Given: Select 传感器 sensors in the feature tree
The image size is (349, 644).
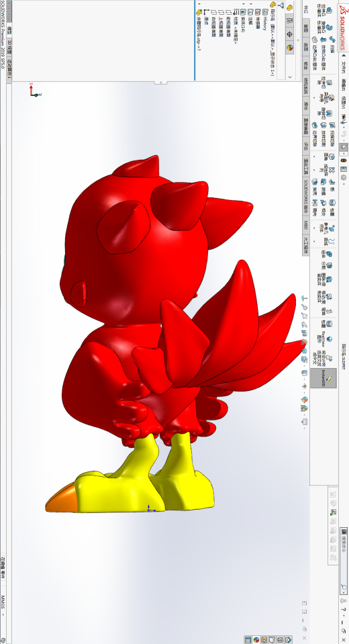Looking at the screenshot, I should click(x=258, y=19).
